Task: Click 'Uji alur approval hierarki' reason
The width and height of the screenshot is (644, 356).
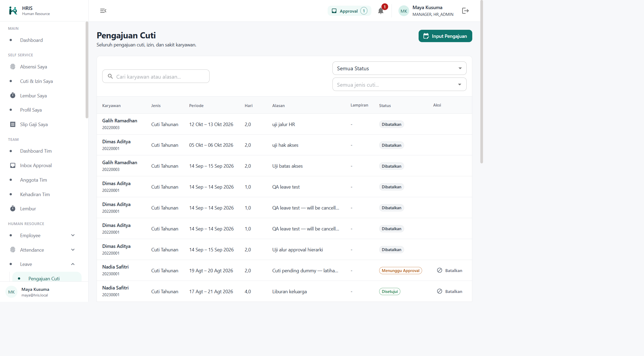Action: coord(297,250)
